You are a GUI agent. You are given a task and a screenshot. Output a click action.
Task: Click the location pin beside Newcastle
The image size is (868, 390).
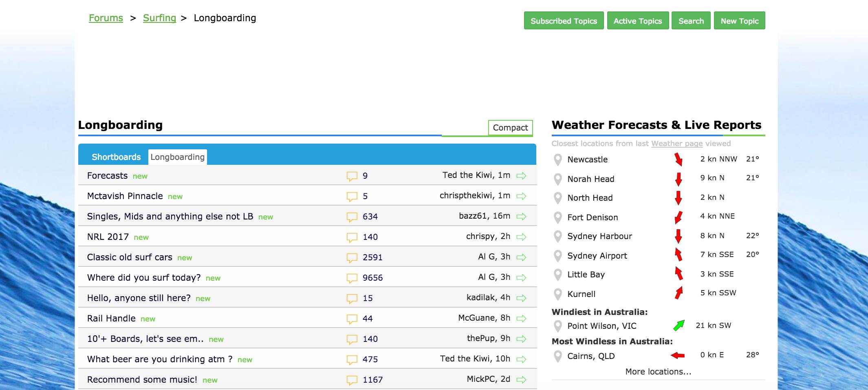(558, 160)
